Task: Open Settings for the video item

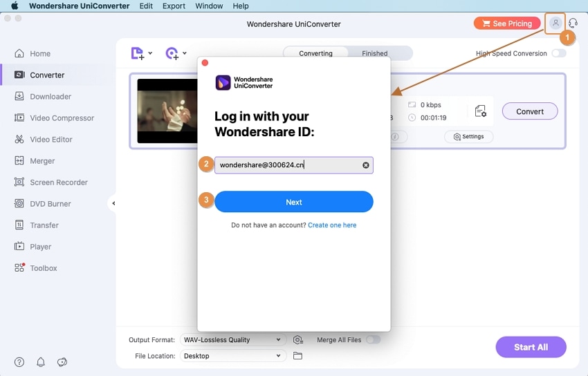Action: pos(468,137)
